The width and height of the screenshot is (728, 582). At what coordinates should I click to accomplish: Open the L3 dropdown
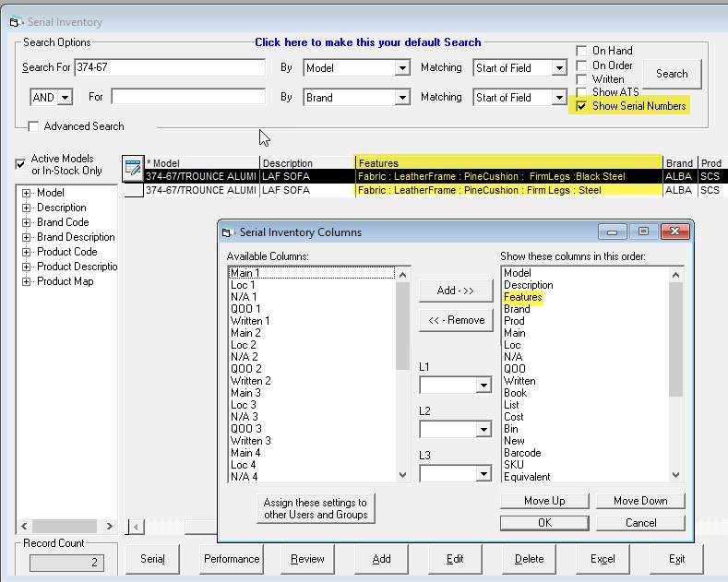tap(483, 474)
